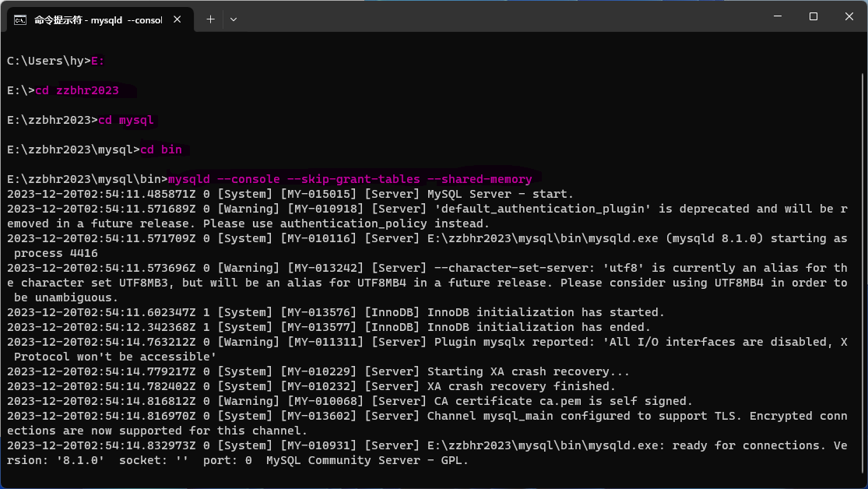The image size is (868, 489).
Task: Click the [MY-015015] log code
Action: click(318, 194)
